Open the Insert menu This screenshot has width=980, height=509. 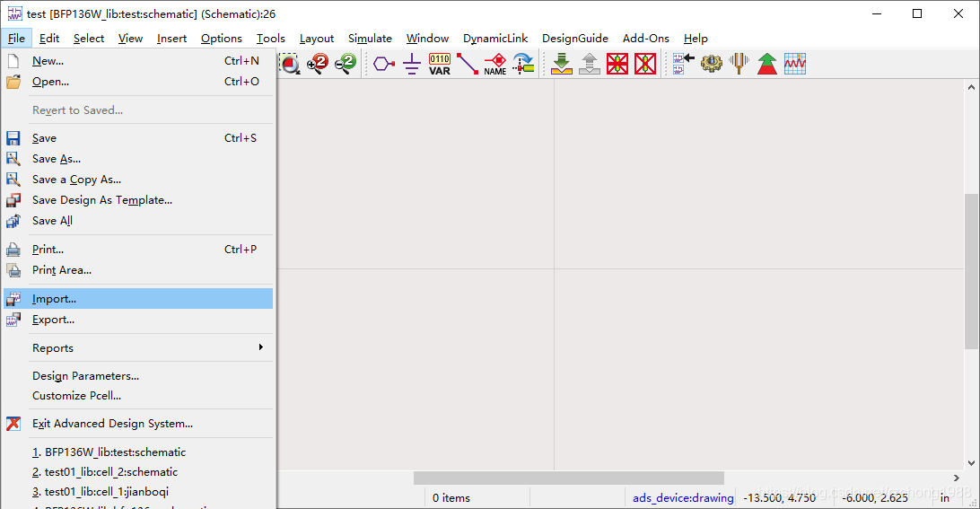point(171,39)
